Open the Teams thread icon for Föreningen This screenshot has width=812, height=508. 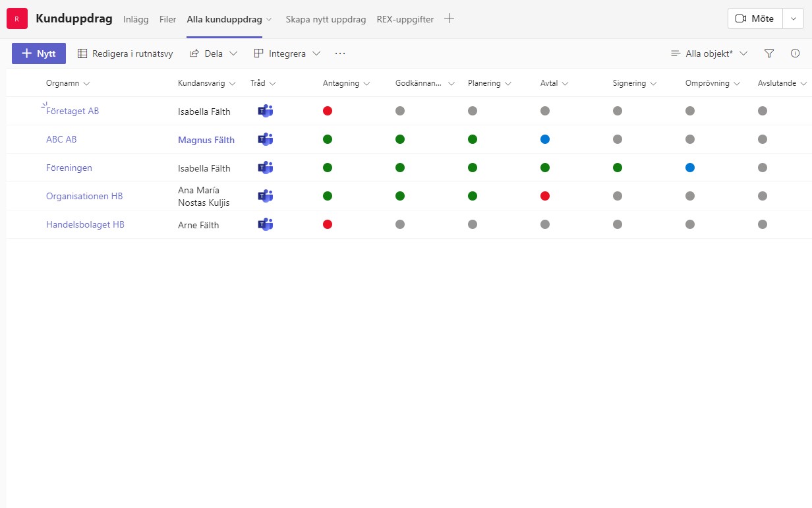point(265,168)
